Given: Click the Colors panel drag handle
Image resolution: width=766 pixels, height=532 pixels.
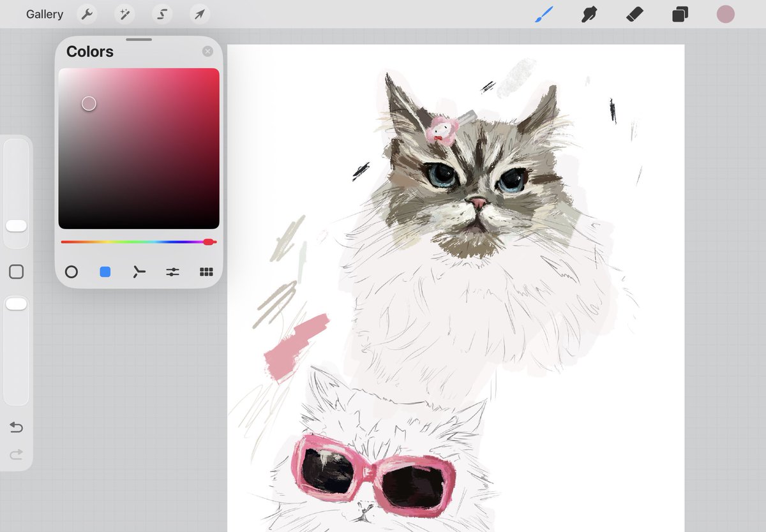Looking at the screenshot, I should pyautogui.click(x=139, y=40).
